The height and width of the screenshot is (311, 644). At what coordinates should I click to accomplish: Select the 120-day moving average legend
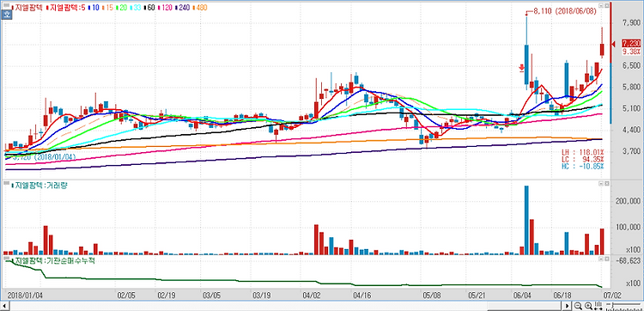165,8
